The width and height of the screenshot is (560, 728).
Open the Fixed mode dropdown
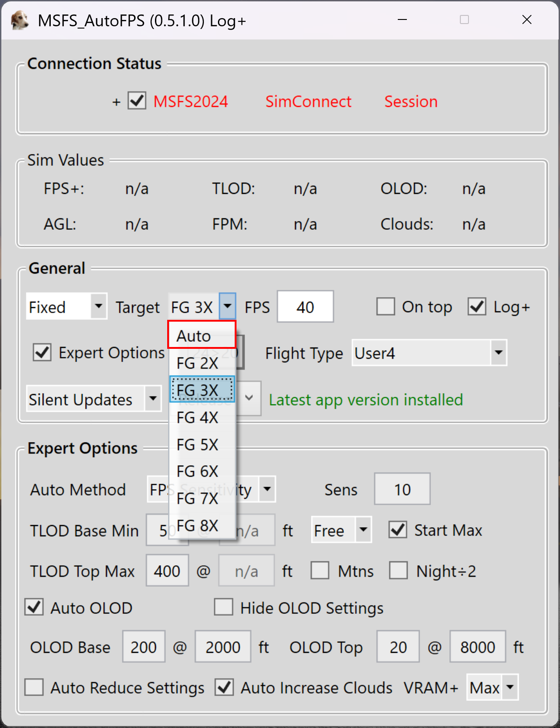67,307
